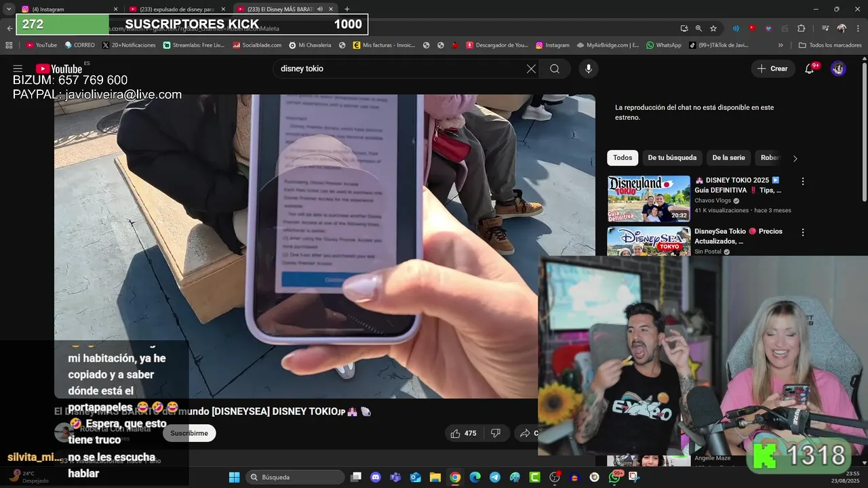Open Task View in the taskbar
The image size is (868, 488).
pyautogui.click(x=356, y=477)
